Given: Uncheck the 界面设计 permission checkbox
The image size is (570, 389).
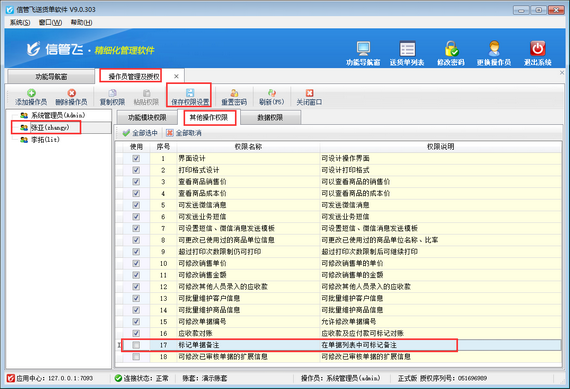Looking at the screenshot, I should [136, 159].
